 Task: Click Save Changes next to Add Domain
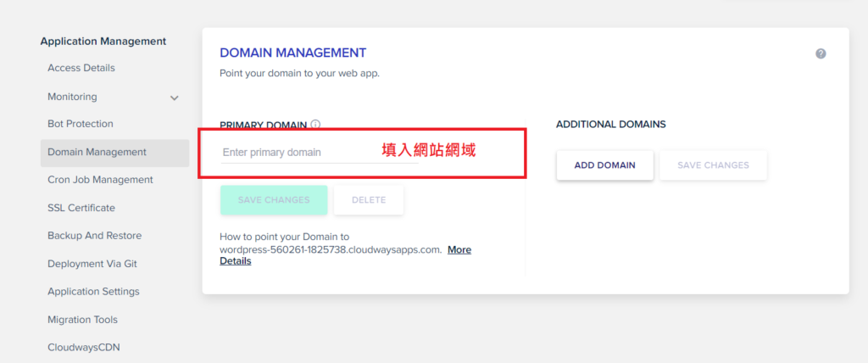[713, 165]
